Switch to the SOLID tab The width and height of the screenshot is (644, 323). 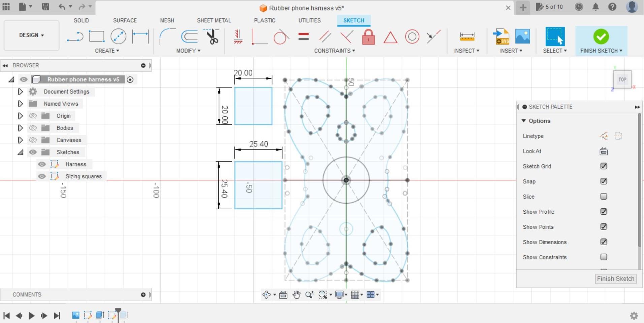pos(81,21)
